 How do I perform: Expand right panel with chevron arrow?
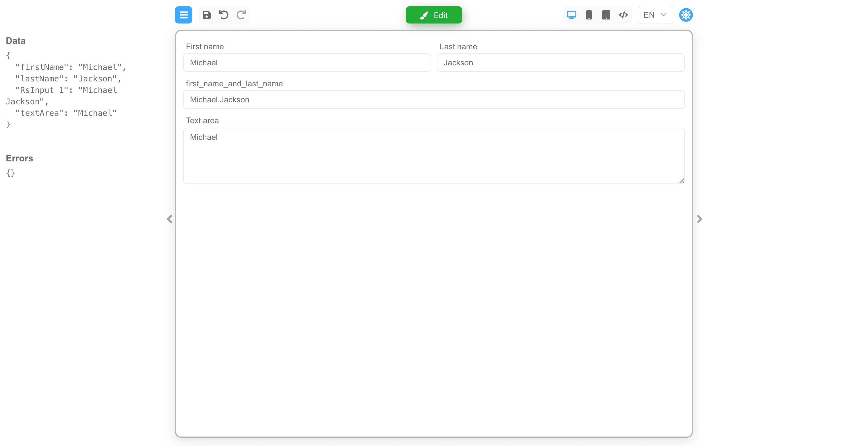699,219
